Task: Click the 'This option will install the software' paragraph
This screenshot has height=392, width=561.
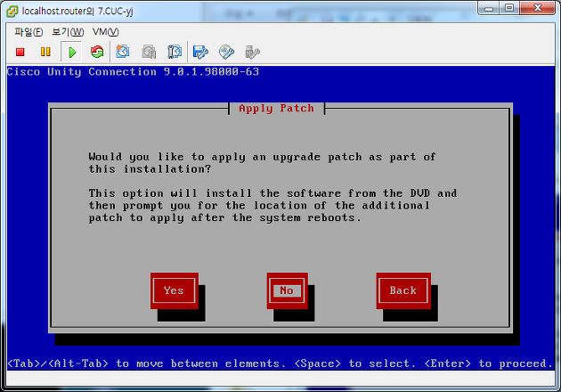Action: click(x=272, y=206)
